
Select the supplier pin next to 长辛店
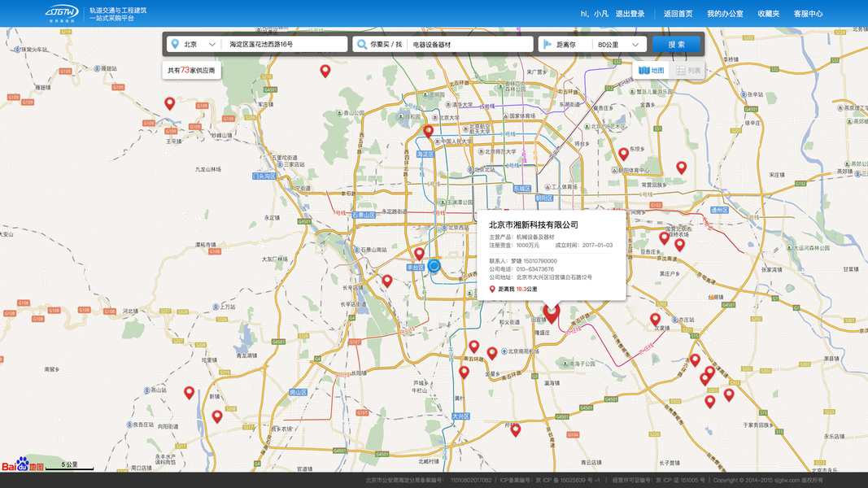click(387, 281)
